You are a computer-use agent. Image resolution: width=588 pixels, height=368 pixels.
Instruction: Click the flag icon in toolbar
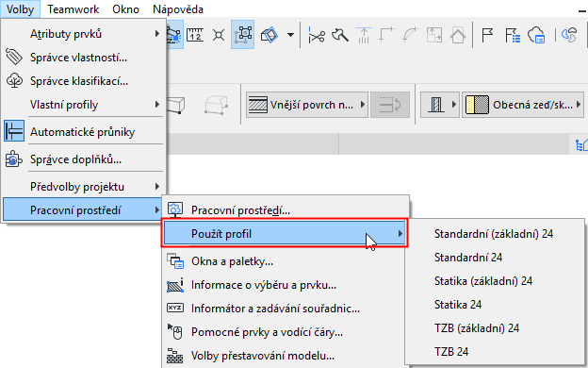coord(487,35)
